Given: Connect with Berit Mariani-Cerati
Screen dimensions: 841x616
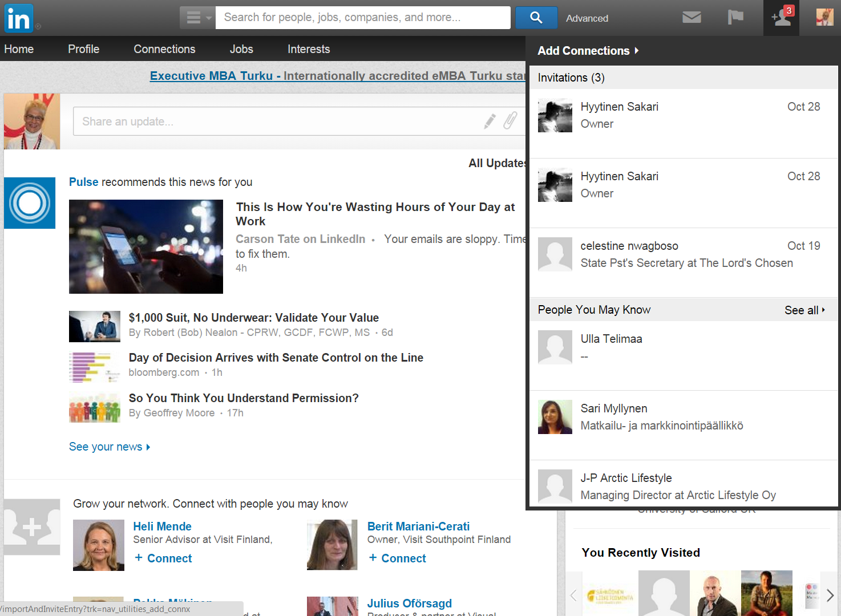Looking at the screenshot, I should [x=397, y=558].
